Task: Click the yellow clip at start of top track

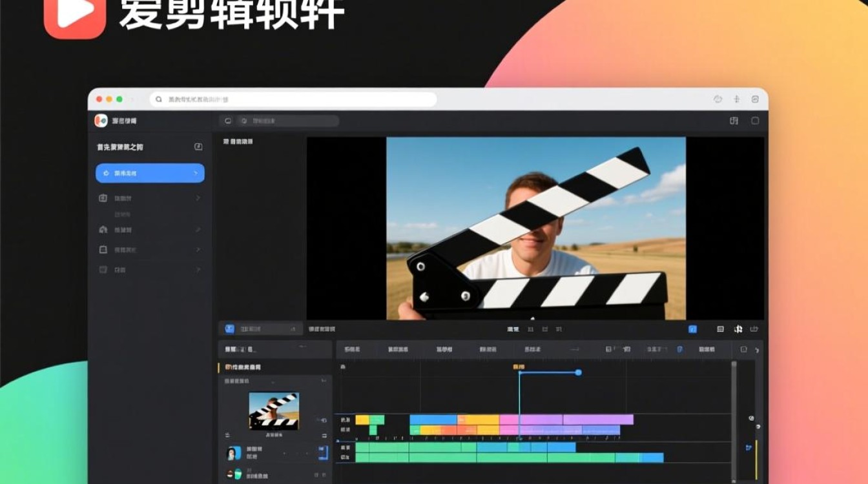Action: 362,419
